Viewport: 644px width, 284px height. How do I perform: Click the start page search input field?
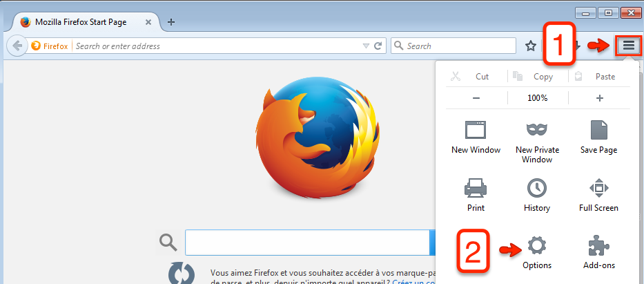[x=306, y=243]
